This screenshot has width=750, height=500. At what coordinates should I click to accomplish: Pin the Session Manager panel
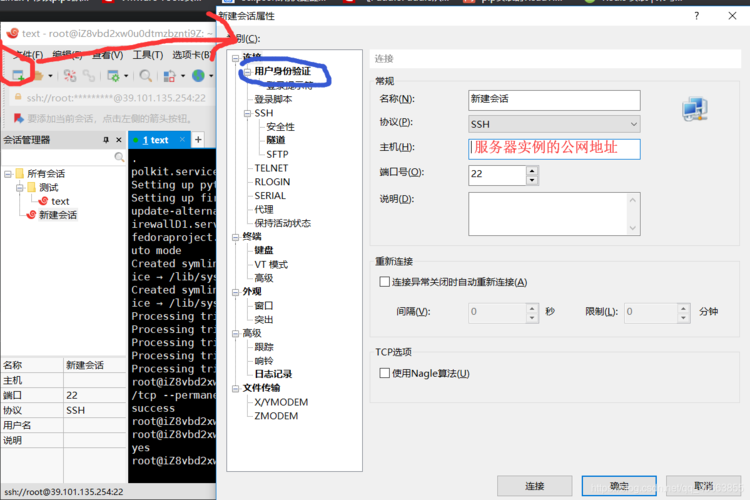[106, 140]
